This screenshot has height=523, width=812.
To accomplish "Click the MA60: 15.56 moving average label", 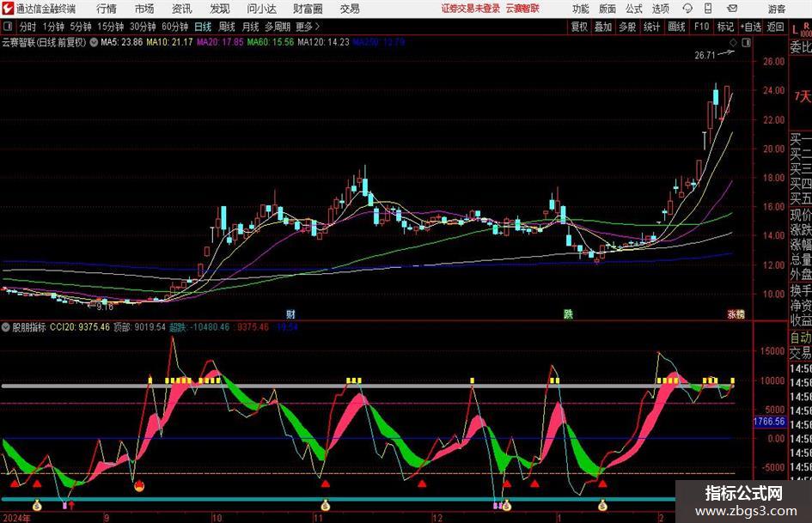I will click(x=271, y=42).
